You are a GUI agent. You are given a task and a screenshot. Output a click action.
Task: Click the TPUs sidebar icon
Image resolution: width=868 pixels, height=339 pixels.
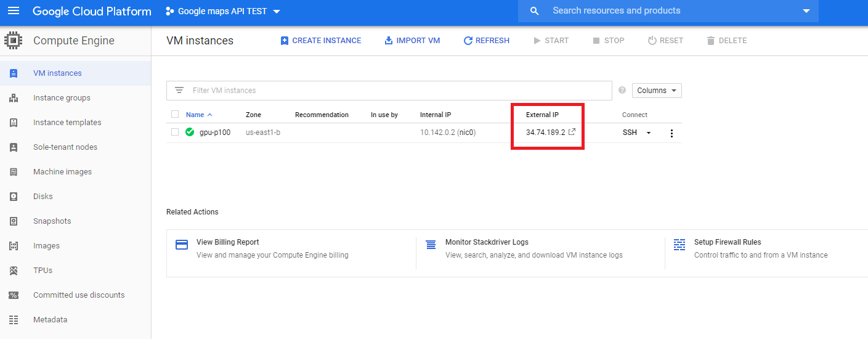(x=14, y=271)
